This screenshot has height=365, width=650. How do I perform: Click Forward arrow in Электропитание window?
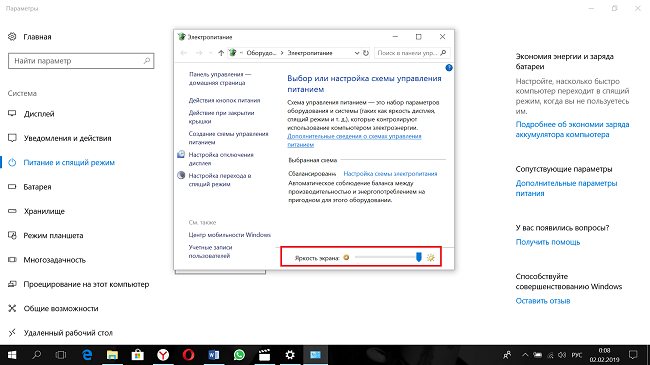coord(199,53)
